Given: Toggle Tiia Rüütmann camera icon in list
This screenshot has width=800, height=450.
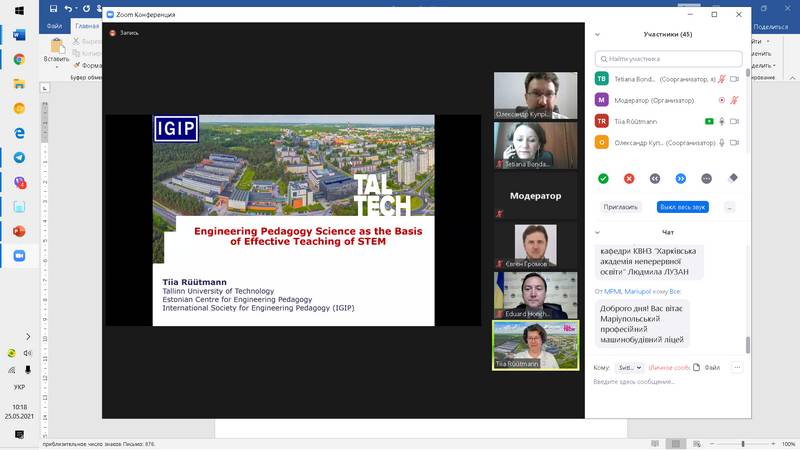Looking at the screenshot, I should pos(734,121).
